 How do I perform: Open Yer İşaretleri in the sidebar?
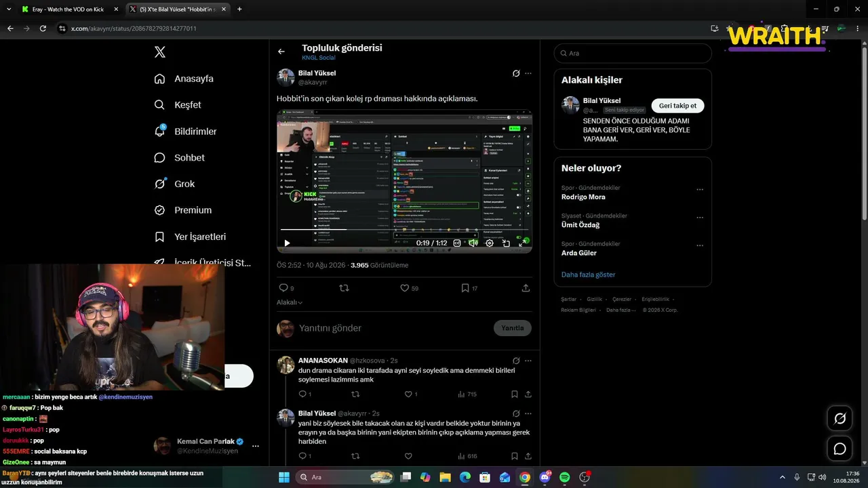point(190,237)
